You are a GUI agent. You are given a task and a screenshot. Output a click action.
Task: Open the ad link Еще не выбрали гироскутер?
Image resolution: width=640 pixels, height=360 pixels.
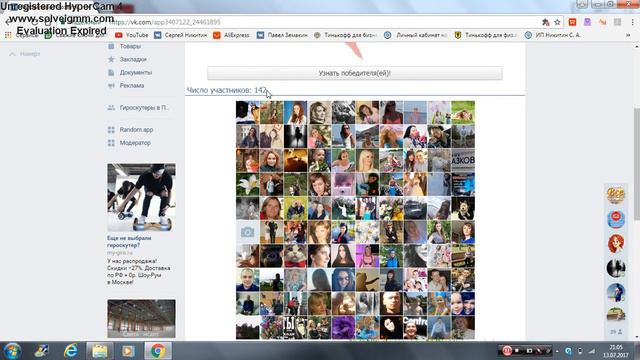tap(129, 242)
